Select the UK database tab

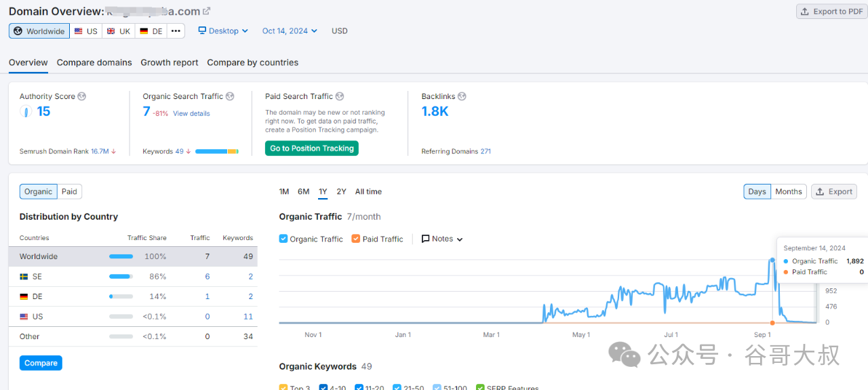coord(119,31)
